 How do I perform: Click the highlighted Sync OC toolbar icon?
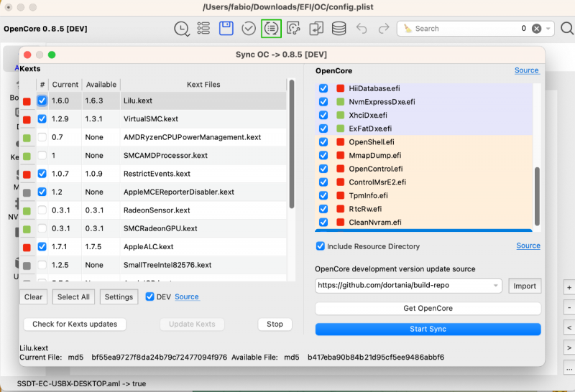coord(271,29)
